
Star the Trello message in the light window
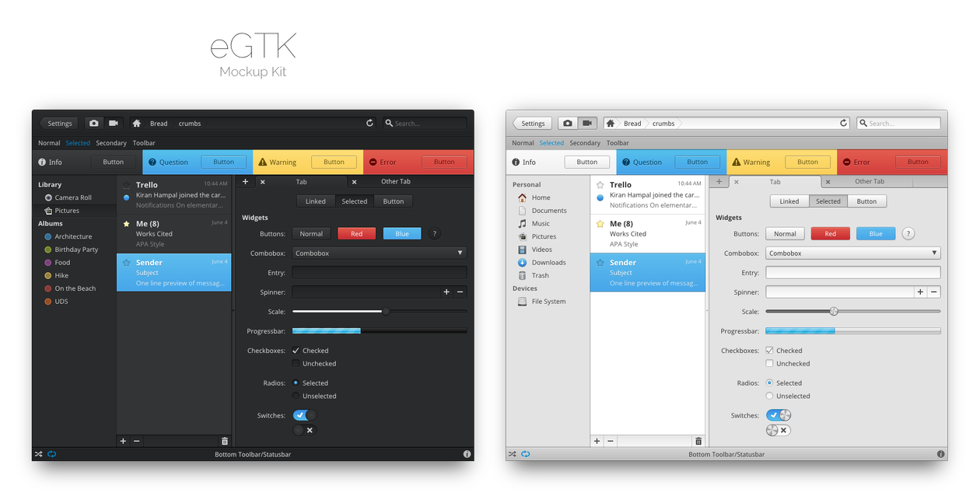click(600, 184)
